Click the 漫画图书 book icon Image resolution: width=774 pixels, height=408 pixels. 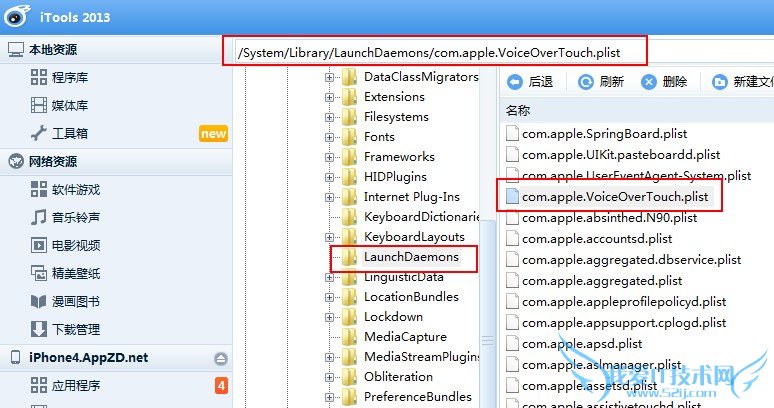tap(39, 301)
